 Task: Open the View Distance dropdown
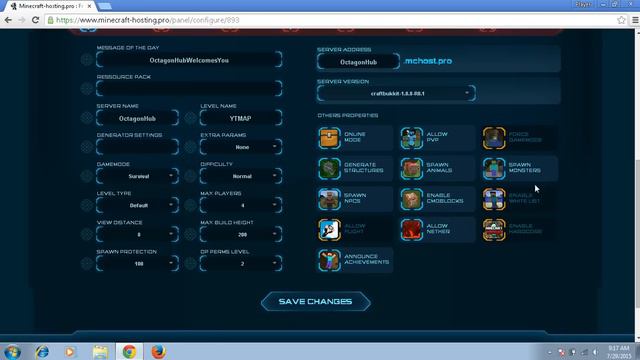138,235
